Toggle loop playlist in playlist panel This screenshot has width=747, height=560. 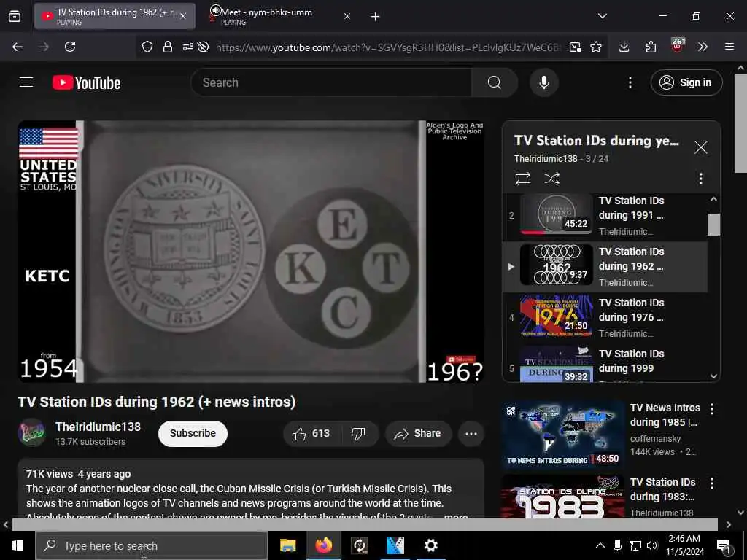pos(522,179)
